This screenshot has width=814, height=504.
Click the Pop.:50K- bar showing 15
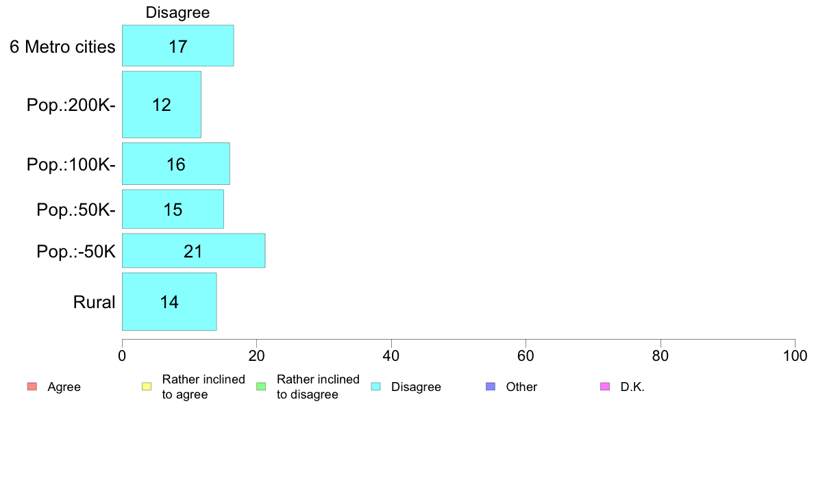173,209
